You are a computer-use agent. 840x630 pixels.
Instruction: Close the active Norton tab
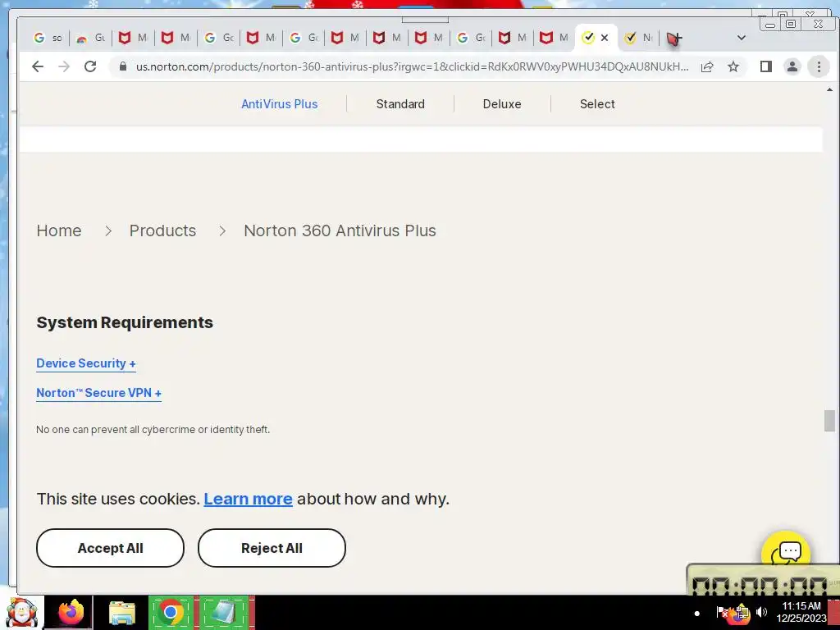(x=605, y=38)
